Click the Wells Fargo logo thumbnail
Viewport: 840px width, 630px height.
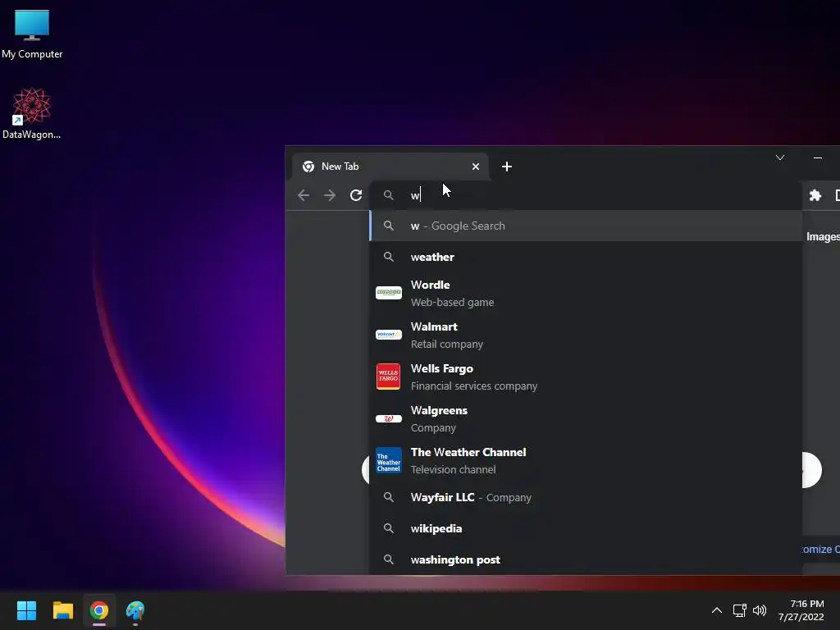[x=388, y=377]
